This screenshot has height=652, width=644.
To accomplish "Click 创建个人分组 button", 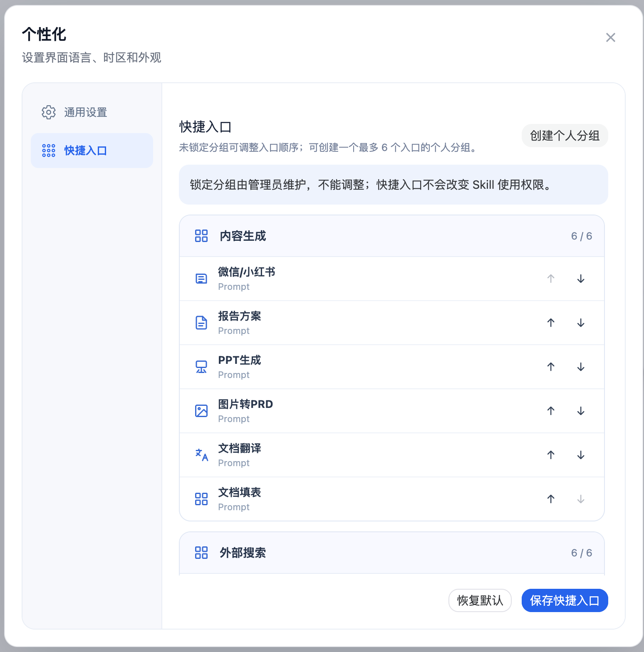I will [565, 136].
